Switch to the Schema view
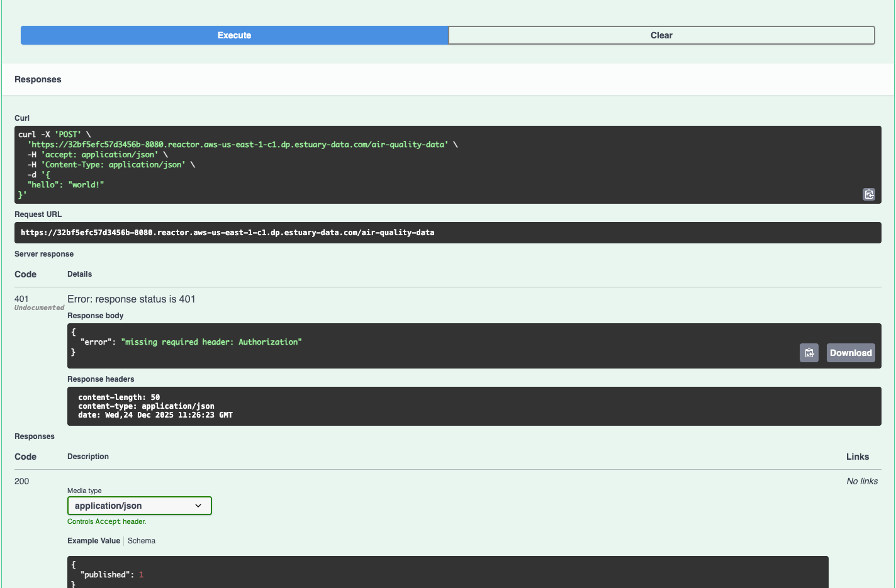Viewport: 896px width, 588px height. pos(141,540)
